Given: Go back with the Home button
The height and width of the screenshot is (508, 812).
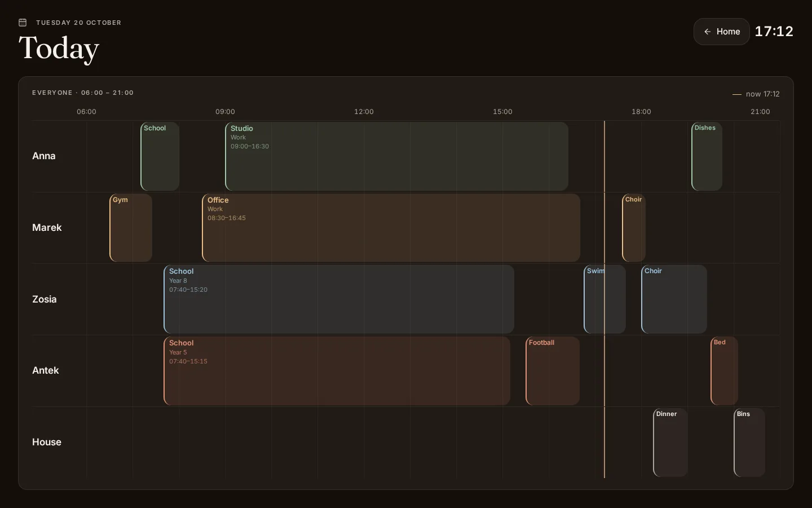Looking at the screenshot, I should [x=721, y=32].
